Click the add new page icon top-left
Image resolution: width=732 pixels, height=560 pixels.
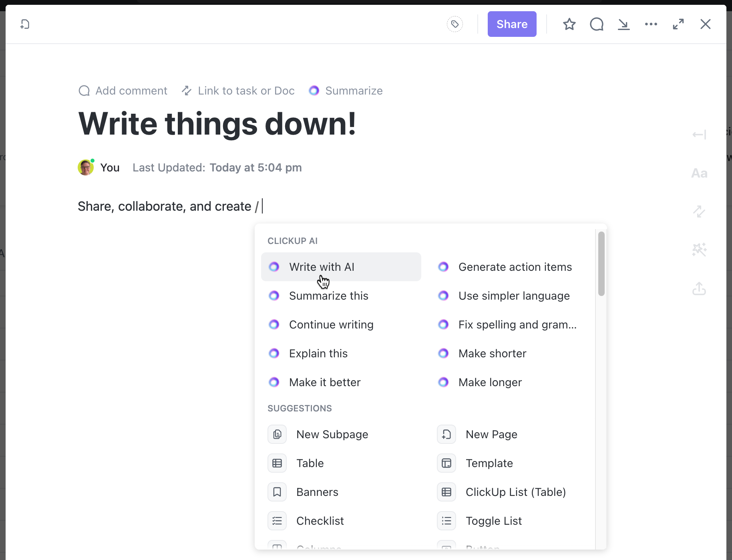coord(25,24)
